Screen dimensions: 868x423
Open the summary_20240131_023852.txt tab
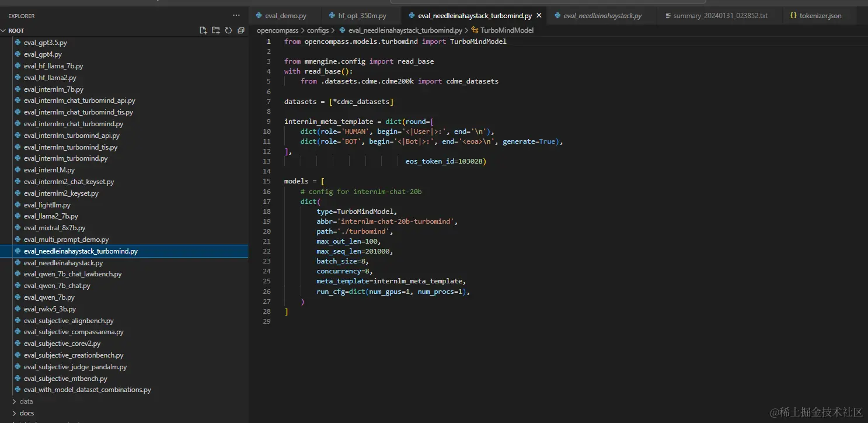pos(720,16)
